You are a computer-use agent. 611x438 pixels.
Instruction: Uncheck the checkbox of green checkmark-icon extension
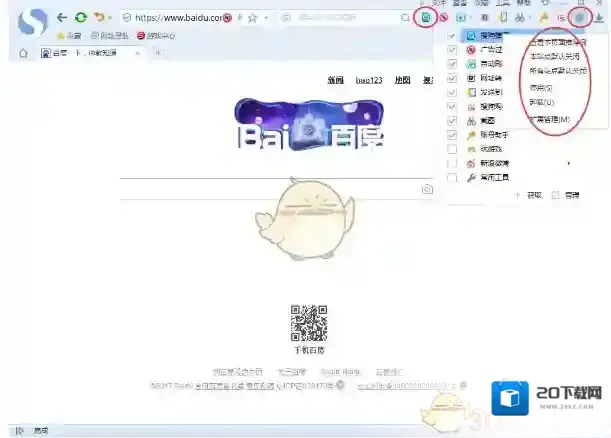tap(452, 64)
